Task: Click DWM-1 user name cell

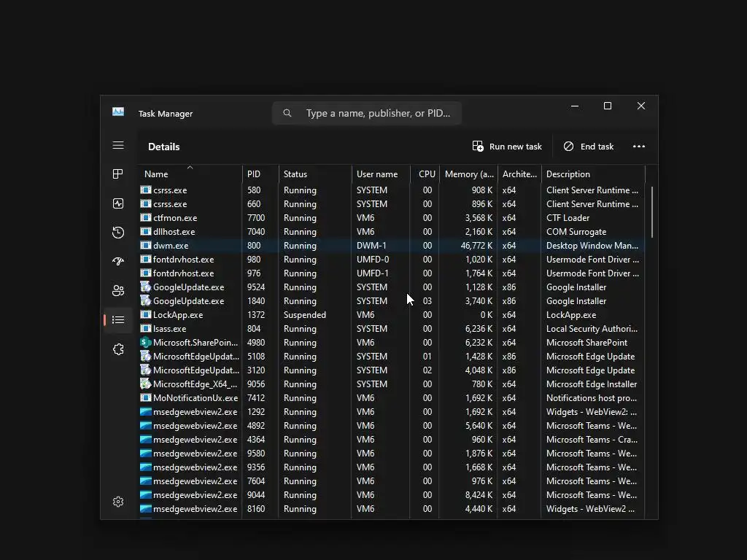Action: pyautogui.click(x=371, y=246)
